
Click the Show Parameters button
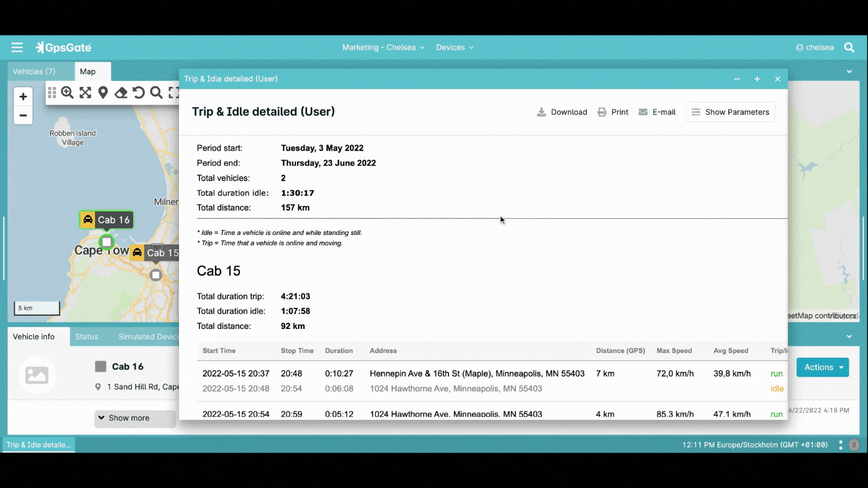tap(730, 112)
